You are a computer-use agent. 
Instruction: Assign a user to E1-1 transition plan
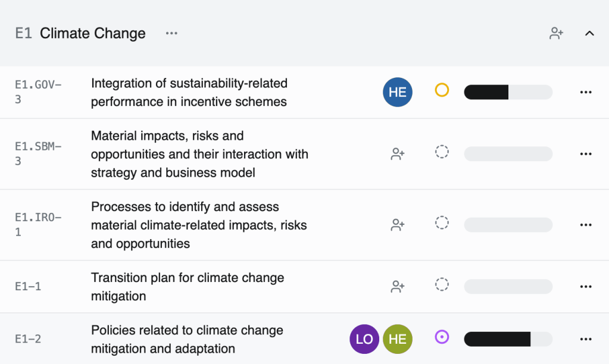point(398,287)
